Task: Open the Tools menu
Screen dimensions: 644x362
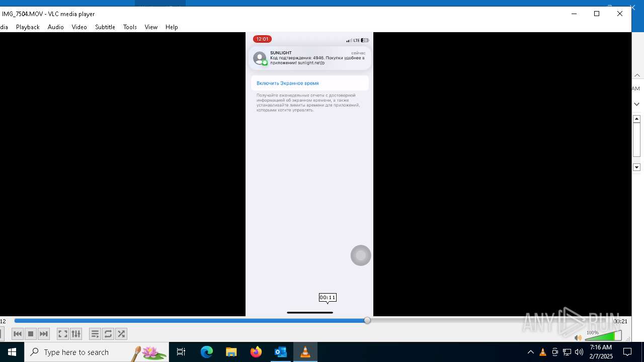Action: point(130,27)
